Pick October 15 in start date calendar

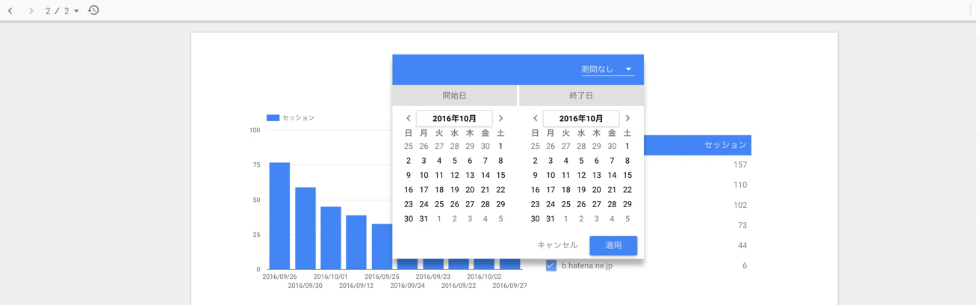point(500,175)
